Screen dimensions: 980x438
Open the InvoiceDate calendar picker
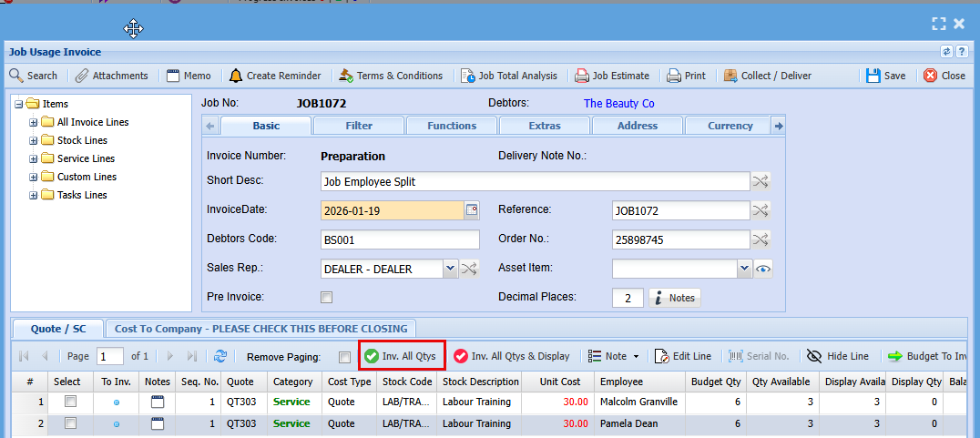[472, 210]
